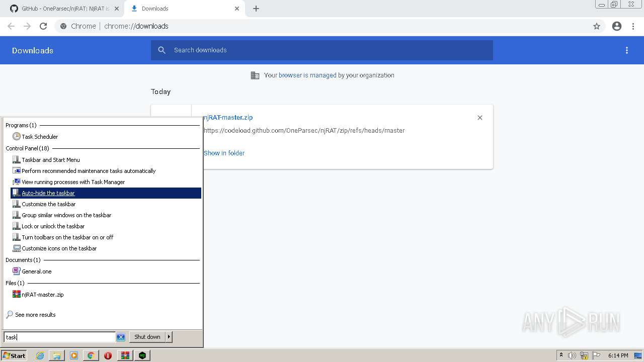Click Show in folder link
644x362 pixels.
224,153
